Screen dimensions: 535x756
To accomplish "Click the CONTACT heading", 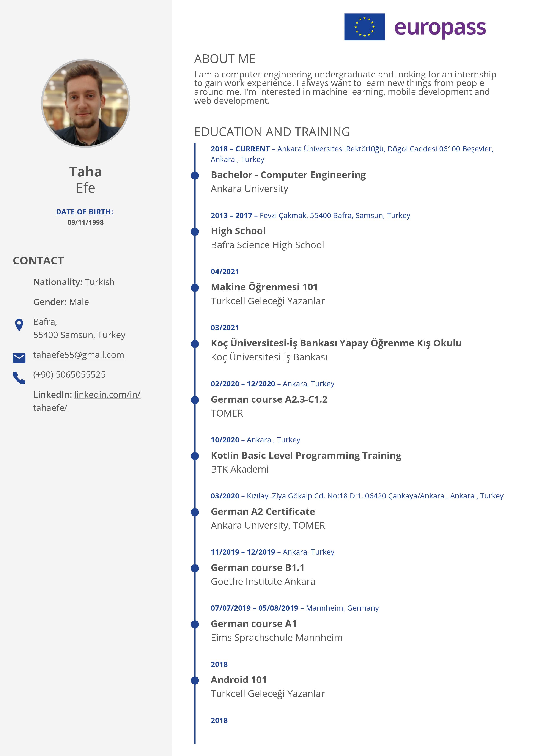I will point(38,261).
